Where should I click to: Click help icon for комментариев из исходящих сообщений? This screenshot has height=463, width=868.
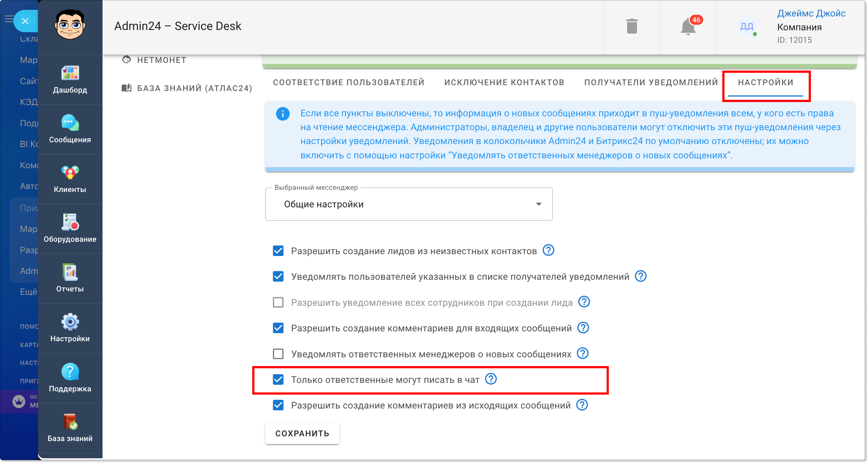(x=582, y=405)
